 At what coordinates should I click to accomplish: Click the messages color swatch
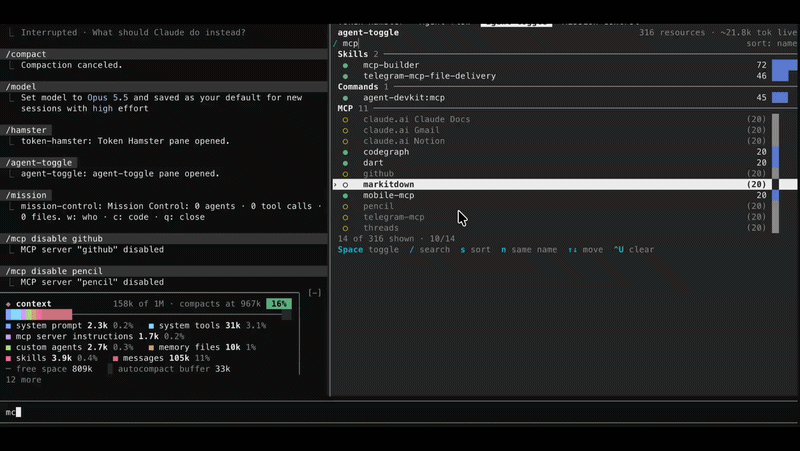coord(115,358)
